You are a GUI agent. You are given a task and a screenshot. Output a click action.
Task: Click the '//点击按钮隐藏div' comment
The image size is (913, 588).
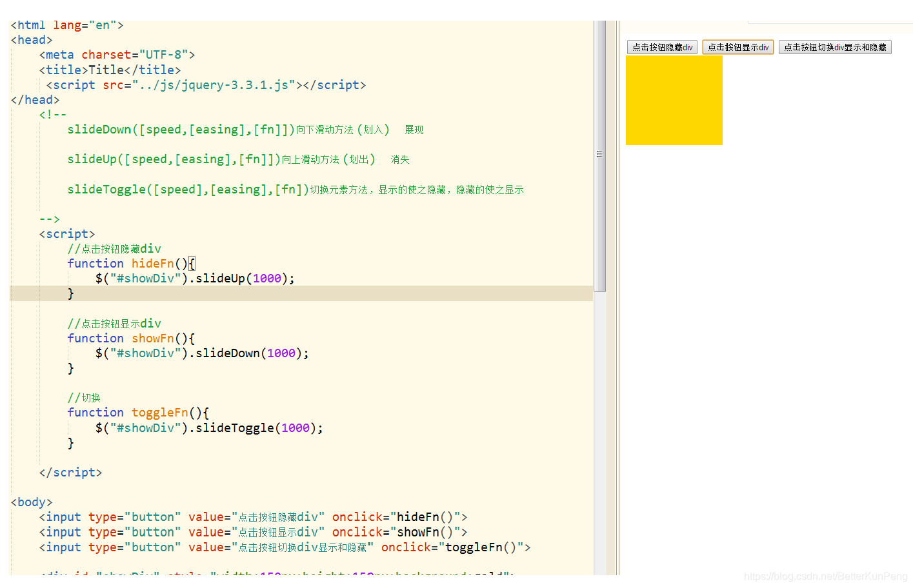click(x=114, y=249)
